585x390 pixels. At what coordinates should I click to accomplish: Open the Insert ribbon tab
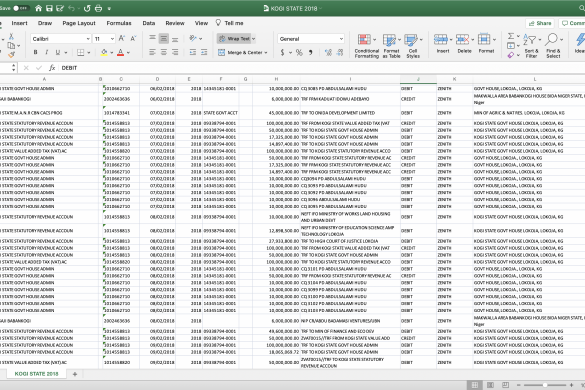(19, 23)
